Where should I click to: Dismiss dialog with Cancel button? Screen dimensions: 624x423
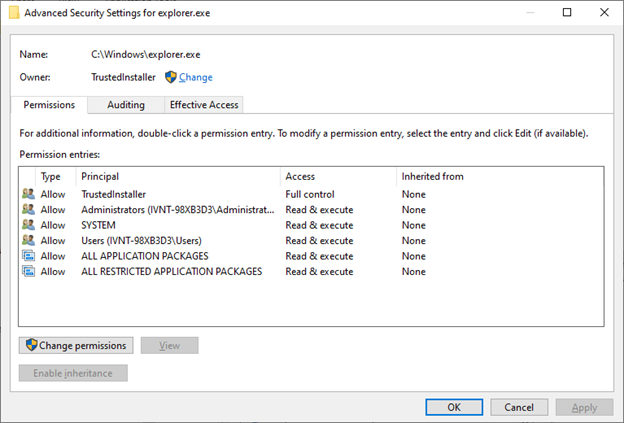click(x=518, y=407)
